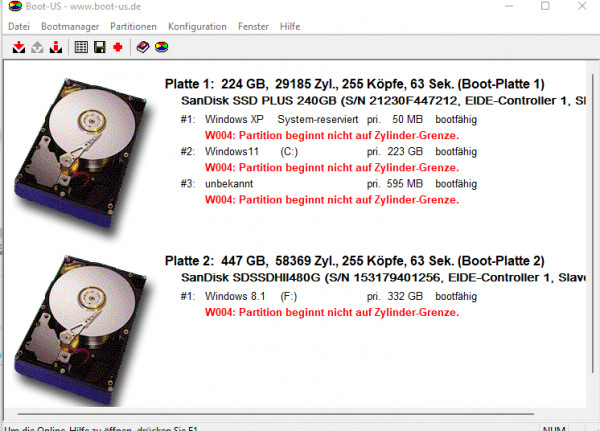Select the Windows XP System-reserviert partition row
Image resolution: width=600 pixels, height=431 pixels.
[329, 119]
